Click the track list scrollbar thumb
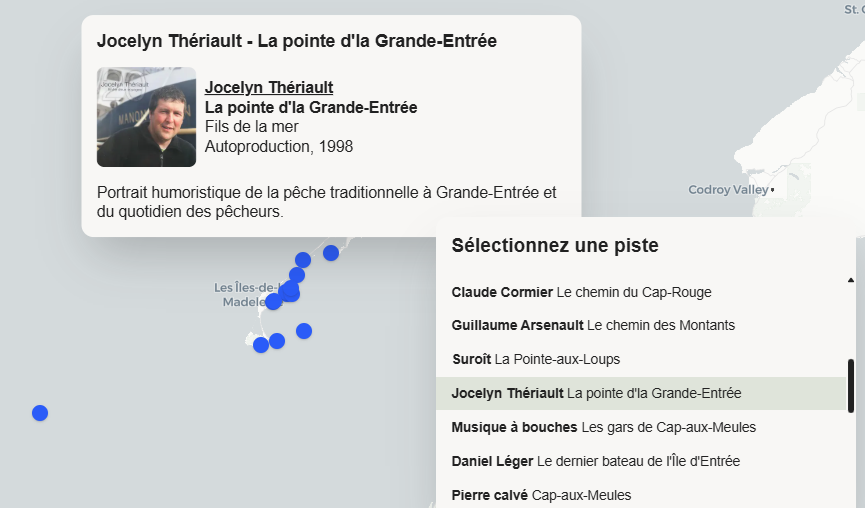The image size is (865, 508). (x=851, y=386)
